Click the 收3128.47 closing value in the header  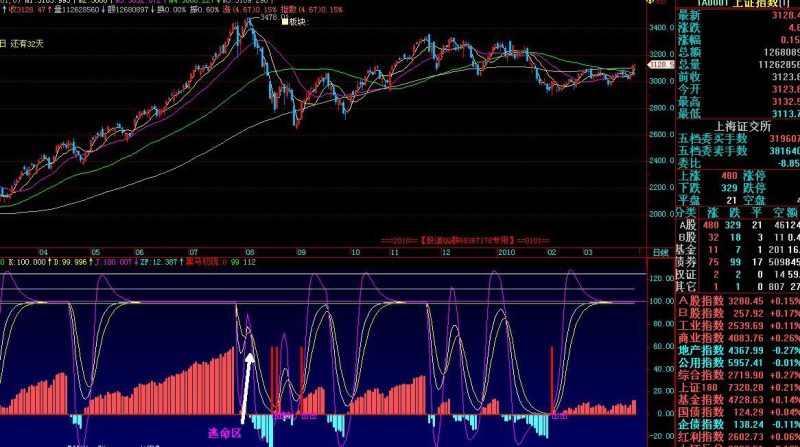(x=27, y=9)
